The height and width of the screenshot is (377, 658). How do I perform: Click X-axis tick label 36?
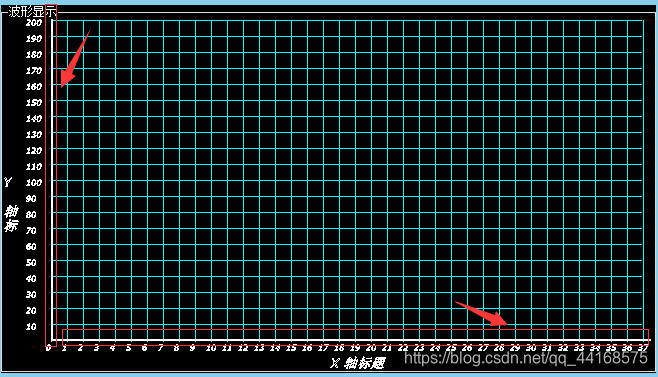click(x=627, y=348)
